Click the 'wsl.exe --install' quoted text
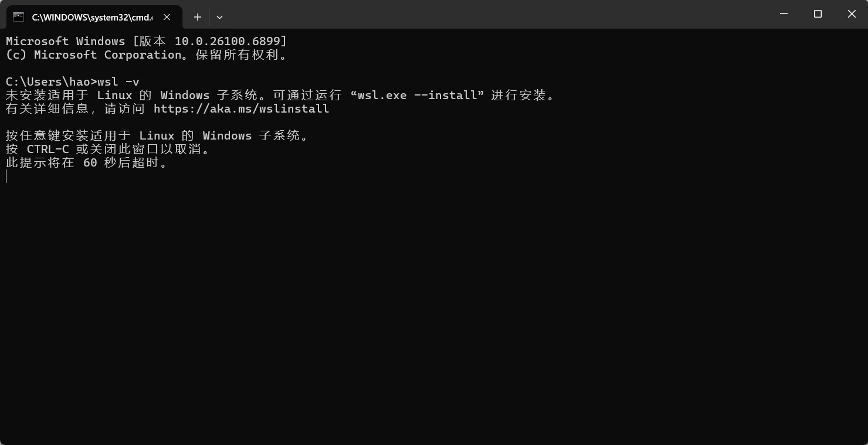 click(421, 95)
